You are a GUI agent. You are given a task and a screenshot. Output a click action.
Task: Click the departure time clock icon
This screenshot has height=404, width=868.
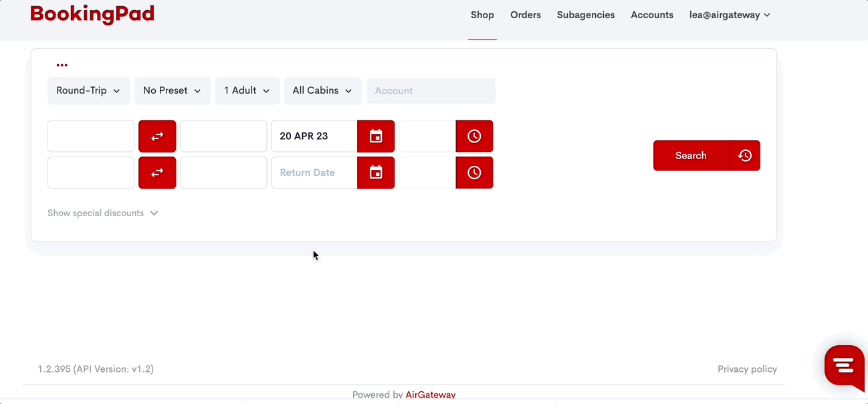[x=474, y=136]
